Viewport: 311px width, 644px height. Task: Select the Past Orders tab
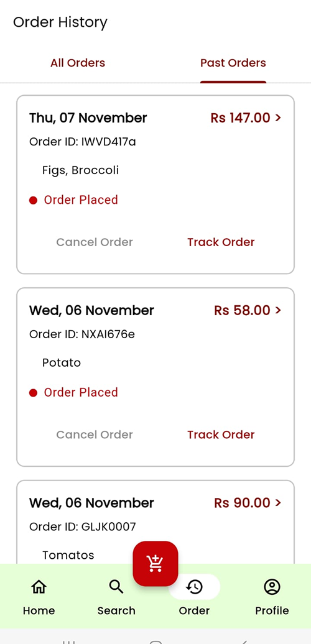[x=233, y=63]
